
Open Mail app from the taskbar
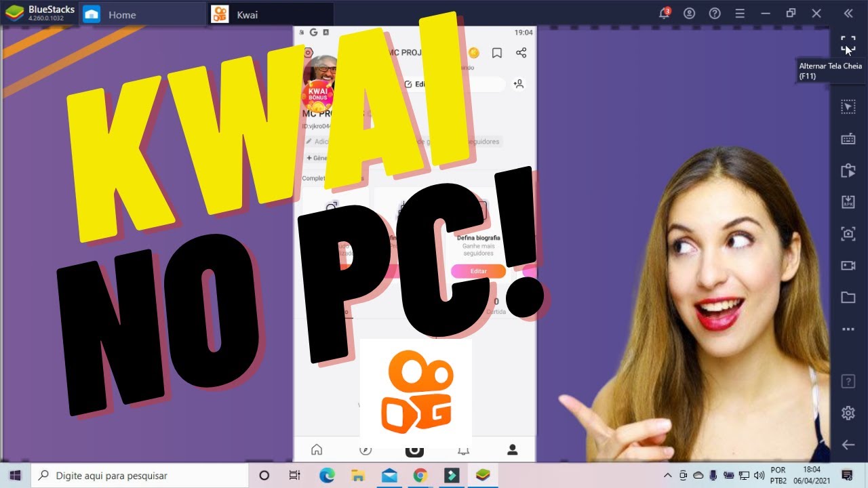pos(389,475)
